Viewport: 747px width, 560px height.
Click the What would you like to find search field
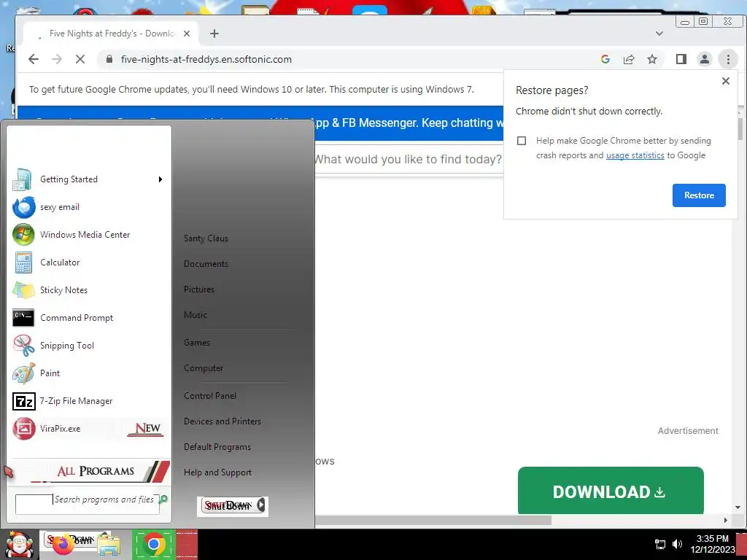tap(408, 159)
